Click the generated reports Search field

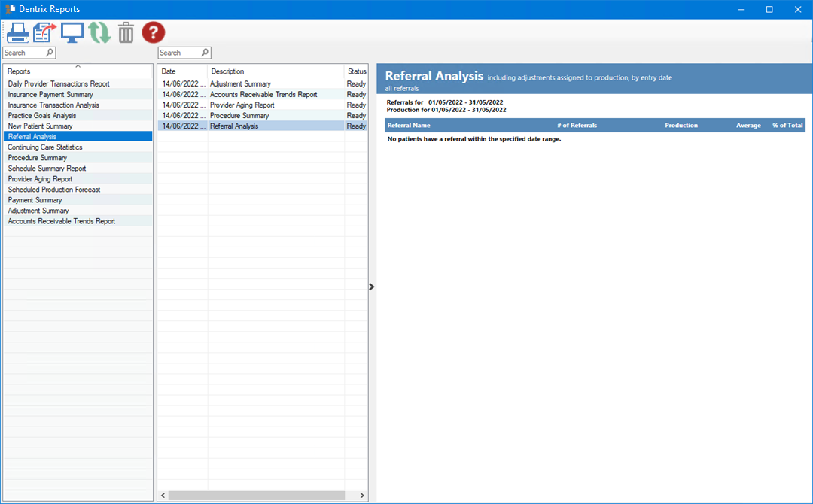(x=178, y=53)
